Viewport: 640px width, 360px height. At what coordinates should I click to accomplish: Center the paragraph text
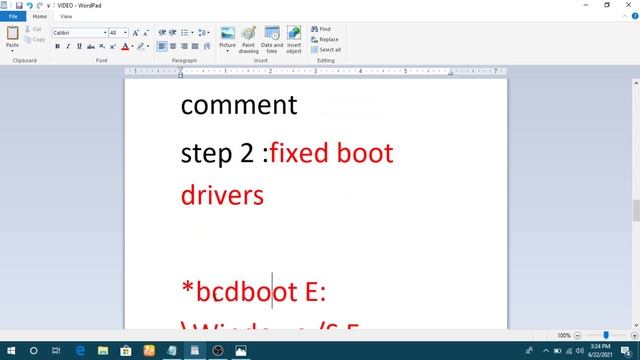173,46
